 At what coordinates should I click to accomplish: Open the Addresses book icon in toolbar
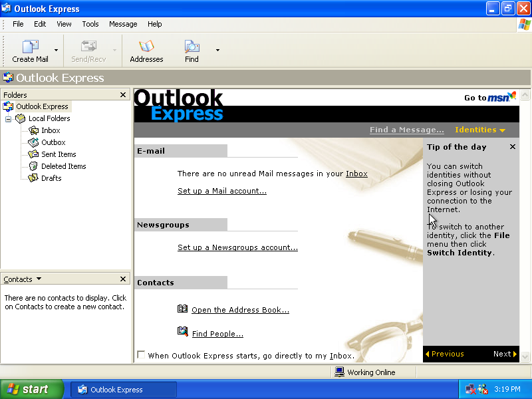tap(146, 47)
